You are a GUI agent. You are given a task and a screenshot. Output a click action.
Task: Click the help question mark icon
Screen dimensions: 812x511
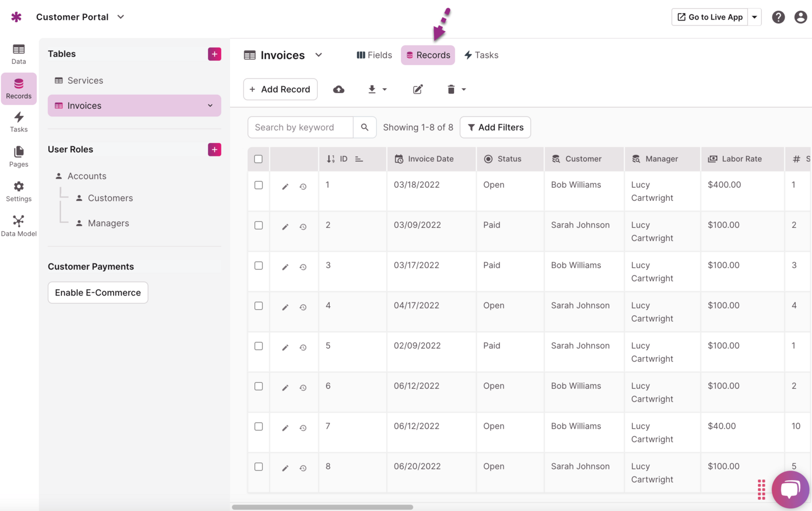pos(778,17)
